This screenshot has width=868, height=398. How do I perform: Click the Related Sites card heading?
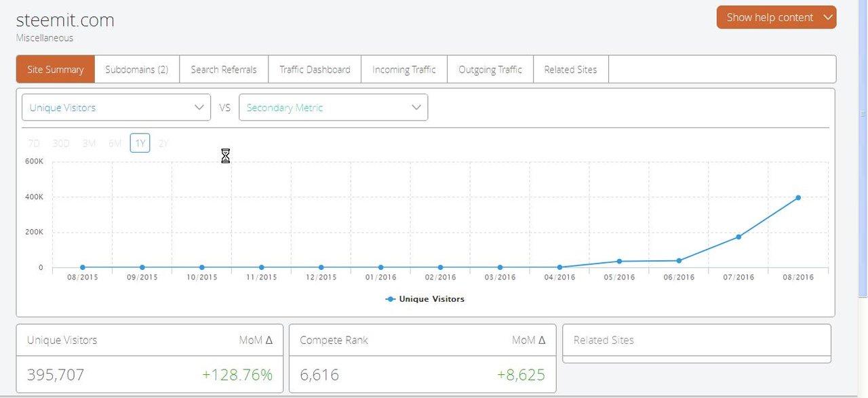pyautogui.click(x=604, y=340)
